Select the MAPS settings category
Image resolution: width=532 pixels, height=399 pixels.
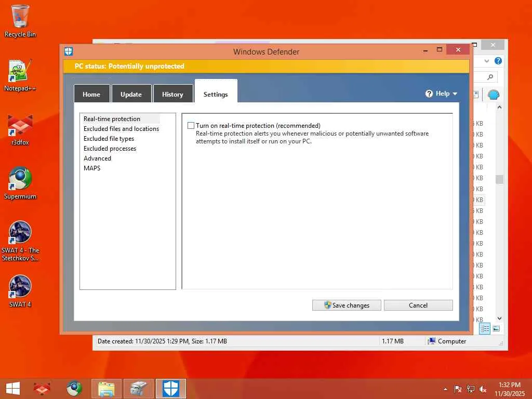92,168
